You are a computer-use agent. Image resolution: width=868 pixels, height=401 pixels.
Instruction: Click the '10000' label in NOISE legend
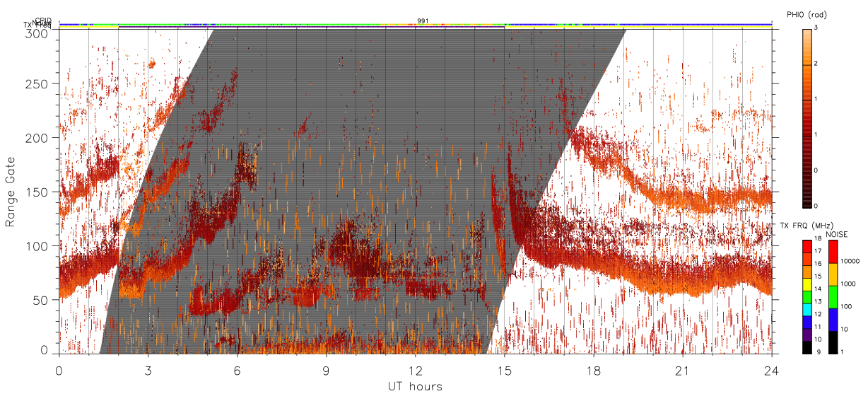[x=849, y=262]
